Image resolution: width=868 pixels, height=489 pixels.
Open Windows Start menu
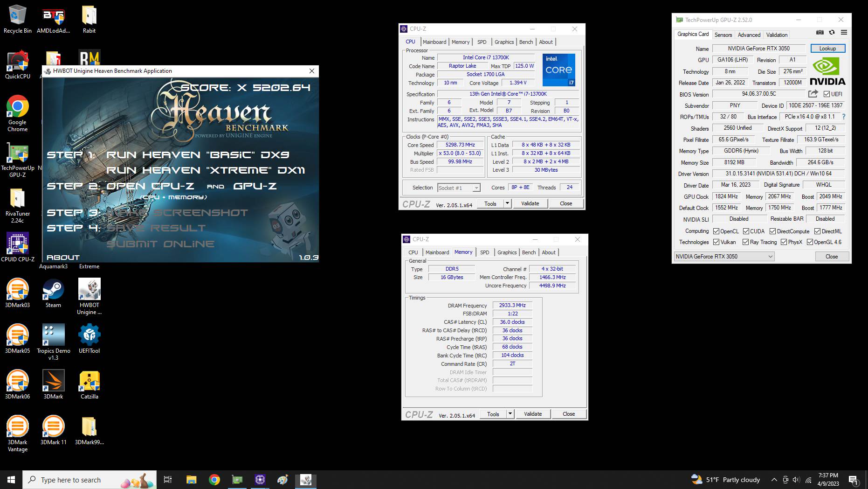pos(11,480)
